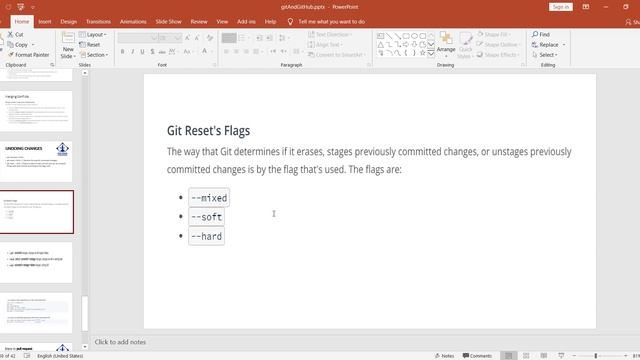The image size is (640, 360).
Task: Click the --hard bullet text
Action: (x=207, y=236)
